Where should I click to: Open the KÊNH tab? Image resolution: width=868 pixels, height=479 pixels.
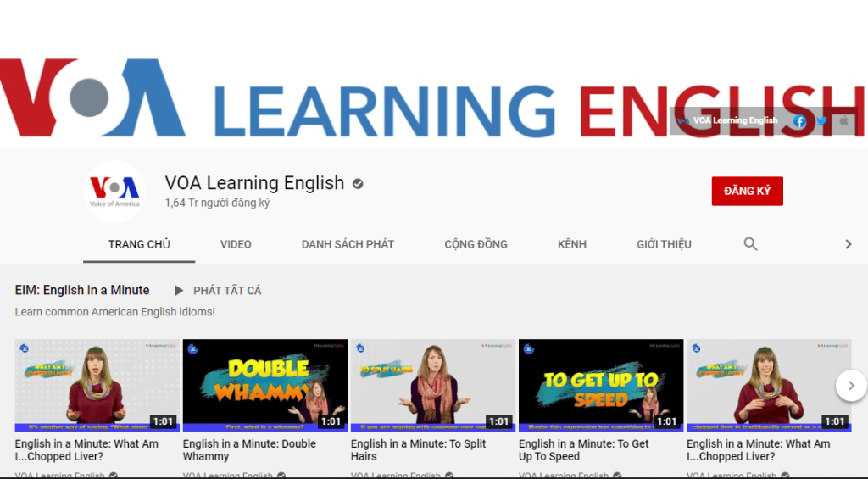pos(572,244)
